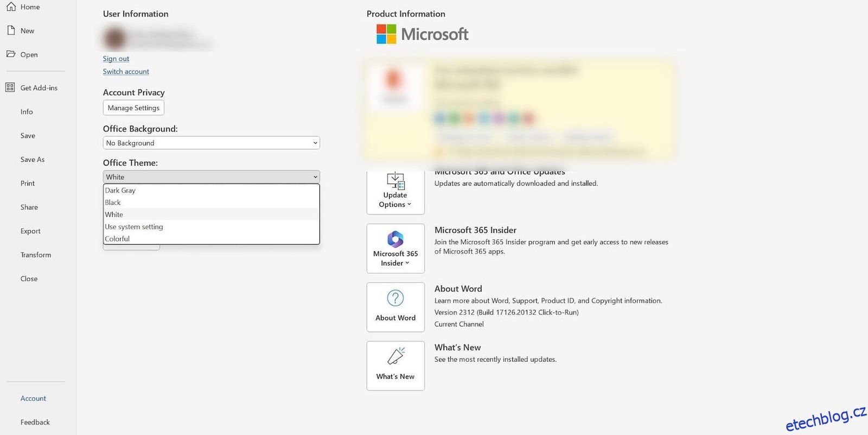Viewport: 868px width, 435px height.
Task: Click the Open folder icon
Action: 11,54
